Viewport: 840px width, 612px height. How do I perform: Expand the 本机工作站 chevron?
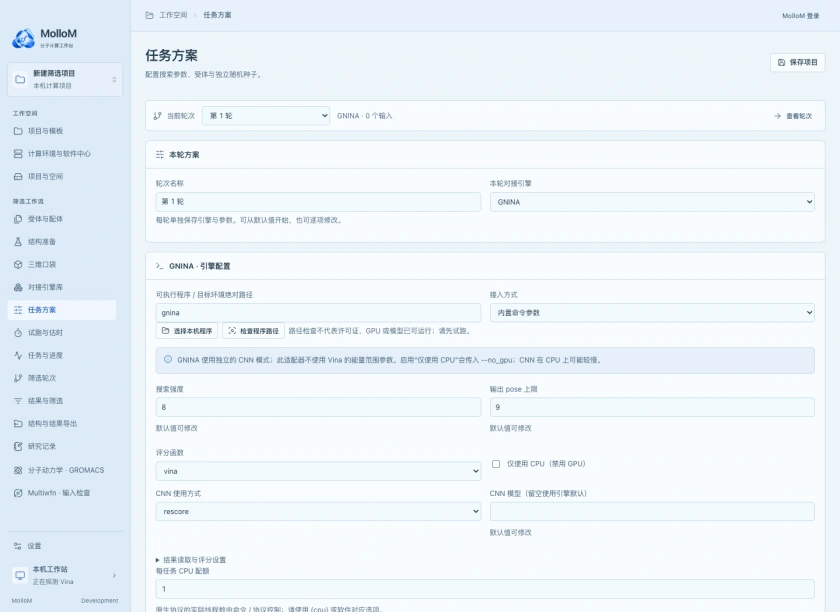coord(114,576)
